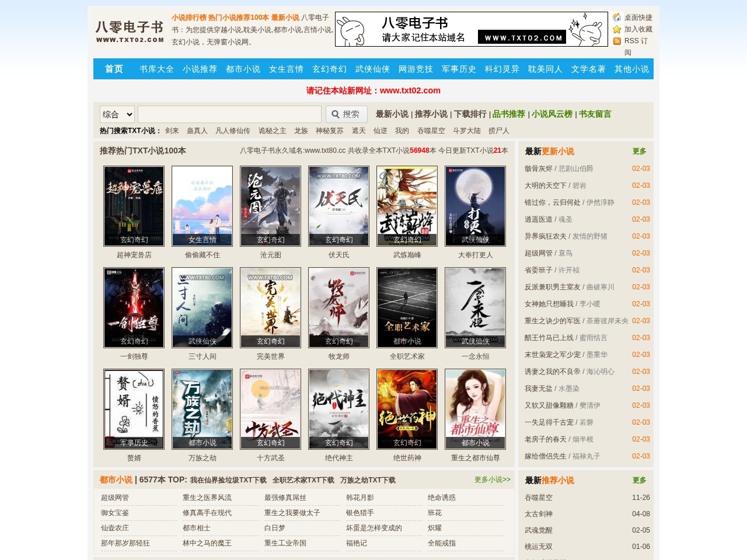This screenshot has height=560, width=747.
Task: Click the top banner with www.txt02.com
Action: click(x=472, y=29)
